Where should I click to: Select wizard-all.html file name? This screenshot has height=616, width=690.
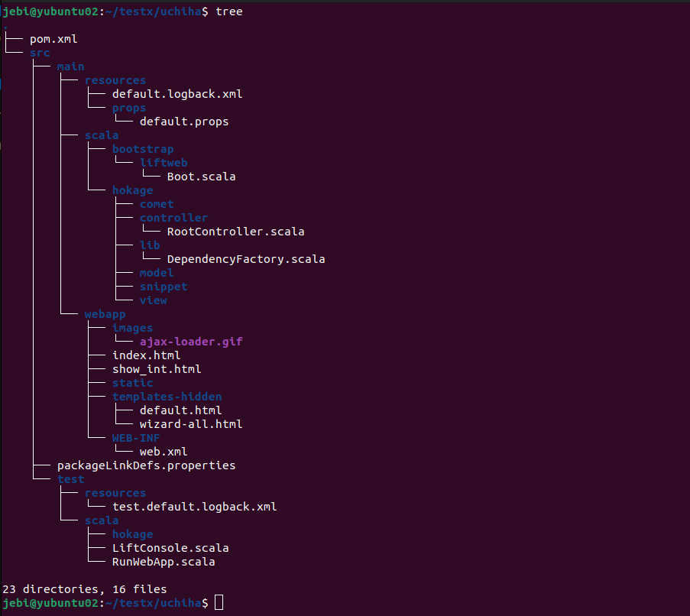(x=190, y=424)
